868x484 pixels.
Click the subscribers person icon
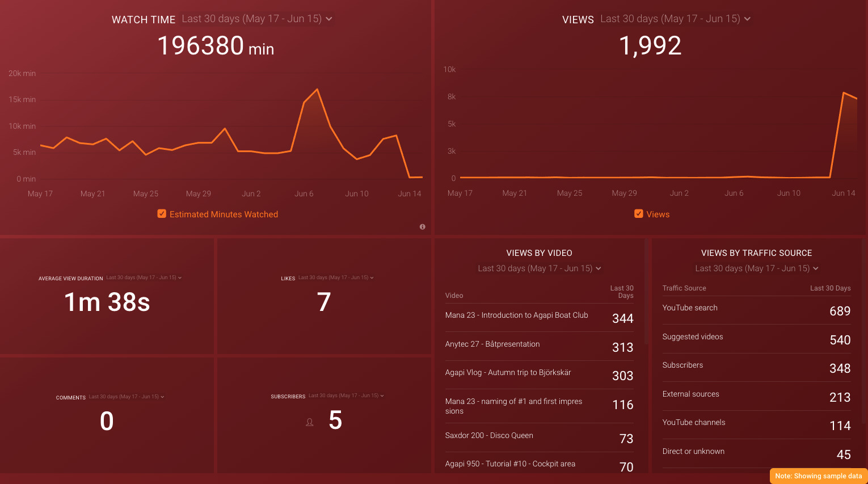pos(309,422)
